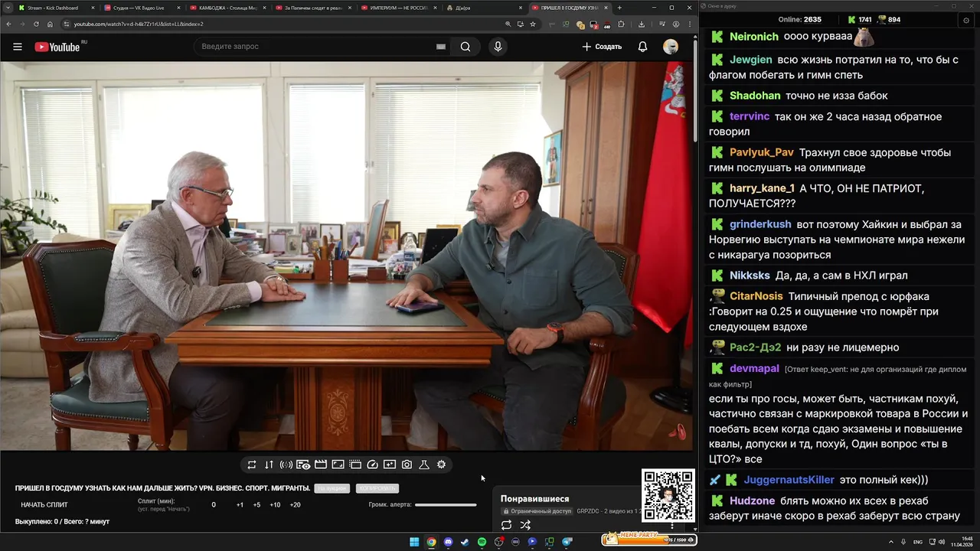Open Spotify from the taskbar

482,542
